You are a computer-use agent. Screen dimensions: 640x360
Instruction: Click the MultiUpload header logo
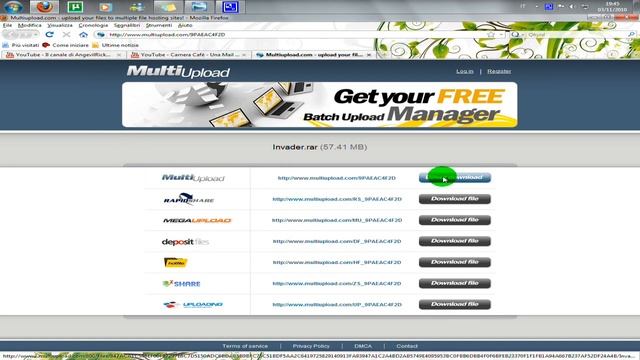[178, 72]
